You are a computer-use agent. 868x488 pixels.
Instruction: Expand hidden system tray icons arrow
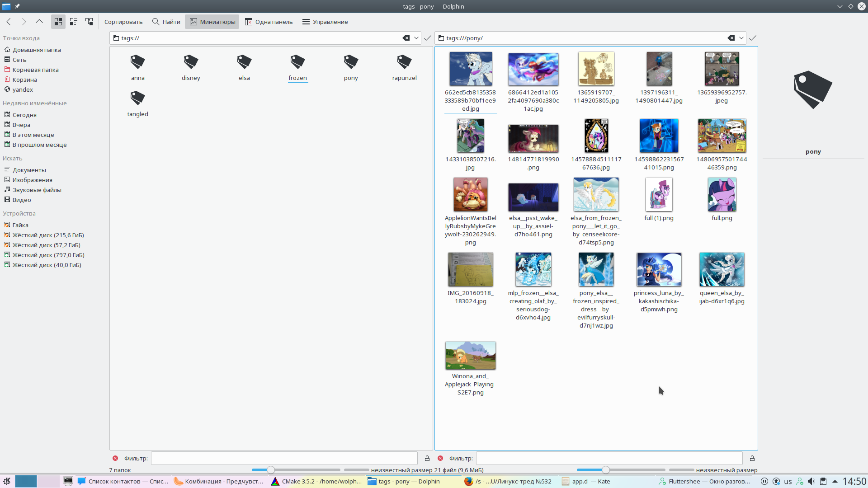pos(835,481)
